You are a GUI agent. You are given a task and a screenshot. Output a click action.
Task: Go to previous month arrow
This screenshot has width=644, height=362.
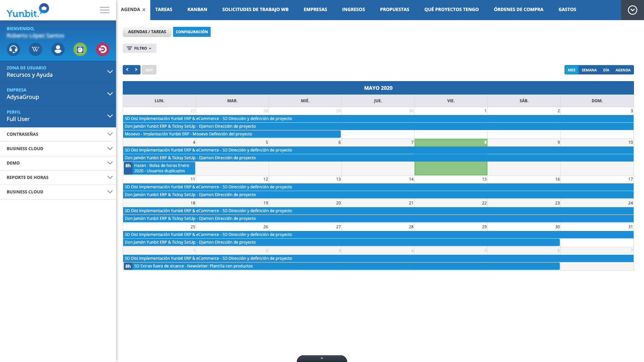(127, 70)
